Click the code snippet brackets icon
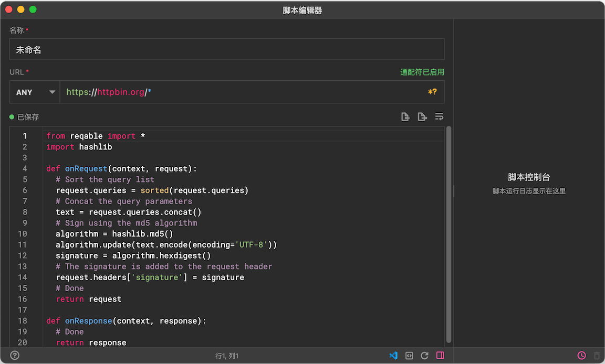Screen dimensions: 605x364 click(410, 356)
